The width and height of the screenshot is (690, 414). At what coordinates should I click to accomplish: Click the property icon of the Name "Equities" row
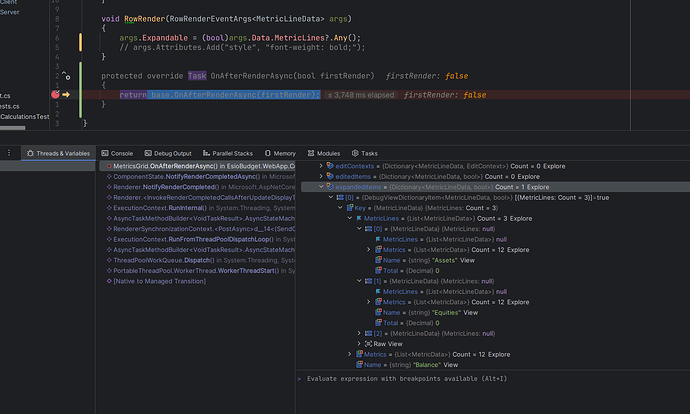(x=378, y=312)
